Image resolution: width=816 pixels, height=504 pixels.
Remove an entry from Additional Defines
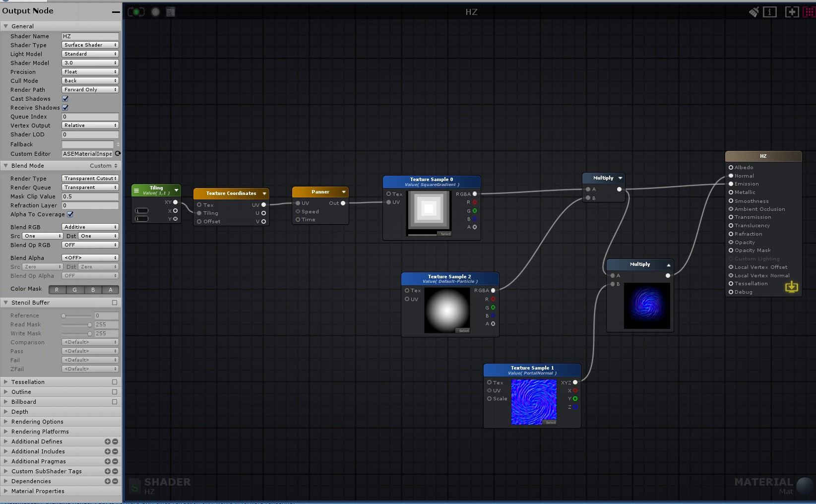[115, 441]
